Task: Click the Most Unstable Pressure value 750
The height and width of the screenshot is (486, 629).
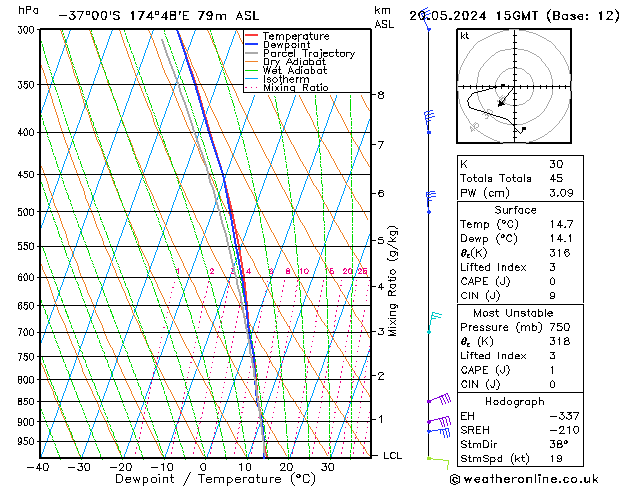Action: point(560,327)
